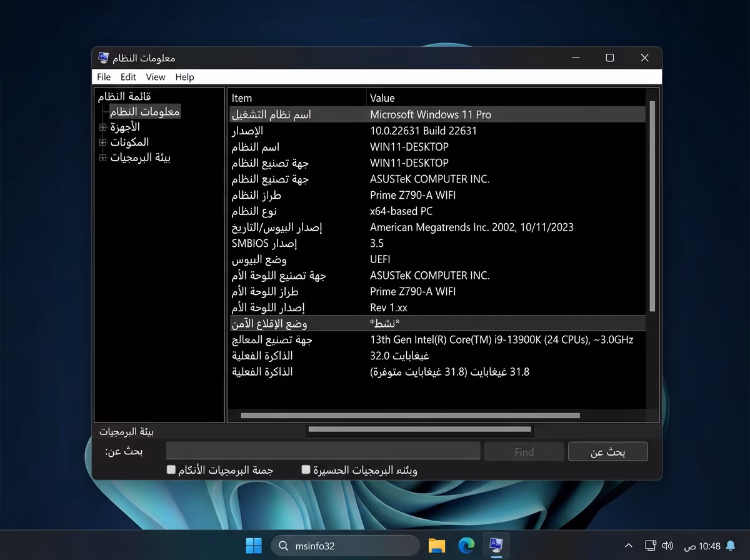The width and height of the screenshot is (750, 560).
Task: Select the 'إصدار اللوحة الأم' row item
Action: (268, 307)
